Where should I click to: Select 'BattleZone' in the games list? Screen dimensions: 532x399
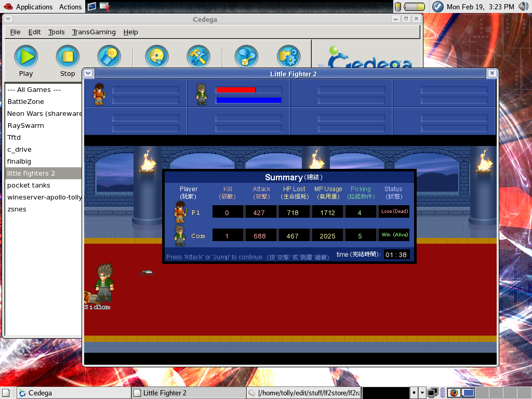[x=25, y=101]
